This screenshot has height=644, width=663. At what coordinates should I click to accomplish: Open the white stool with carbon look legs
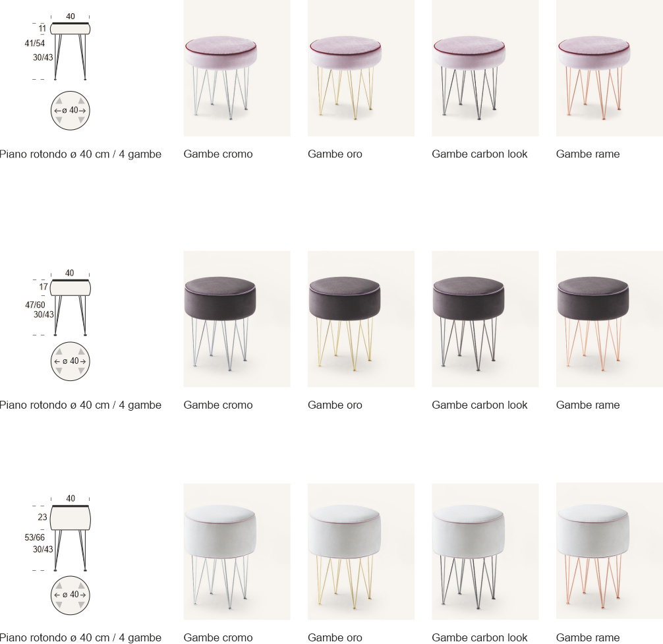tap(485, 552)
